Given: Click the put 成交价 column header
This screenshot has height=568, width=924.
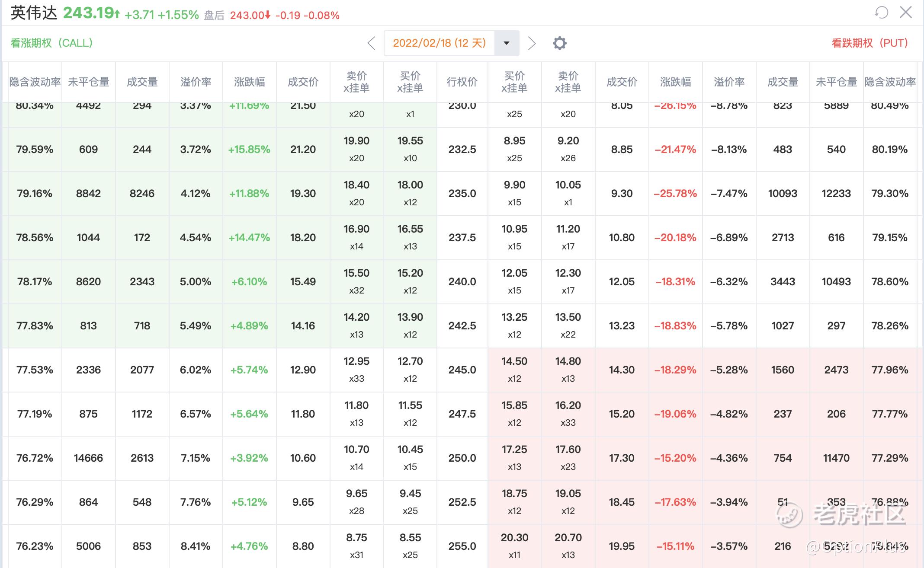Looking at the screenshot, I should (622, 82).
